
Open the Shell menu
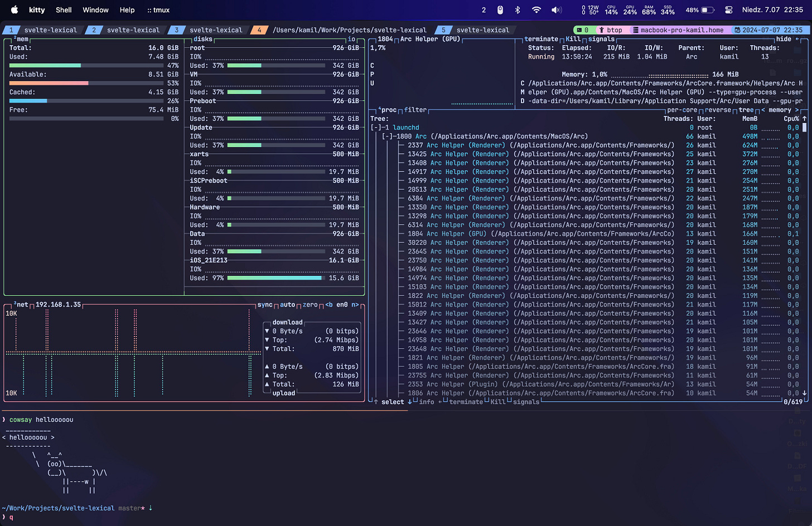click(x=64, y=10)
